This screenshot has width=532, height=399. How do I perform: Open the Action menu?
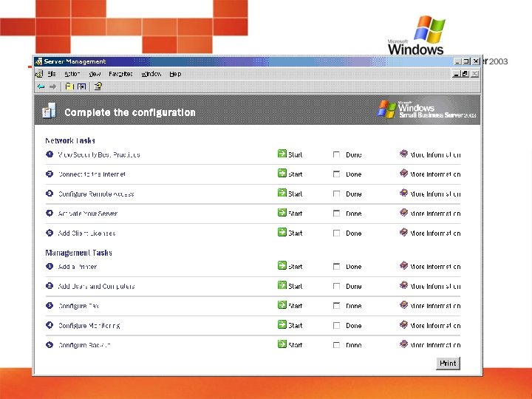click(72, 74)
